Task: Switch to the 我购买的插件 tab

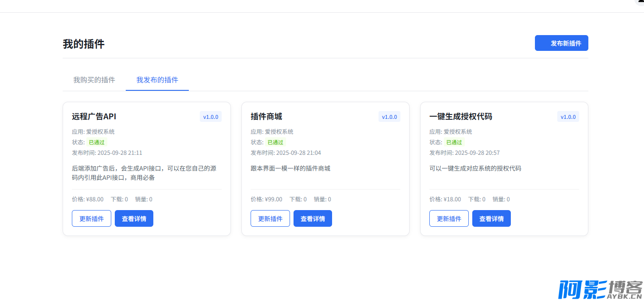Action: [x=94, y=80]
